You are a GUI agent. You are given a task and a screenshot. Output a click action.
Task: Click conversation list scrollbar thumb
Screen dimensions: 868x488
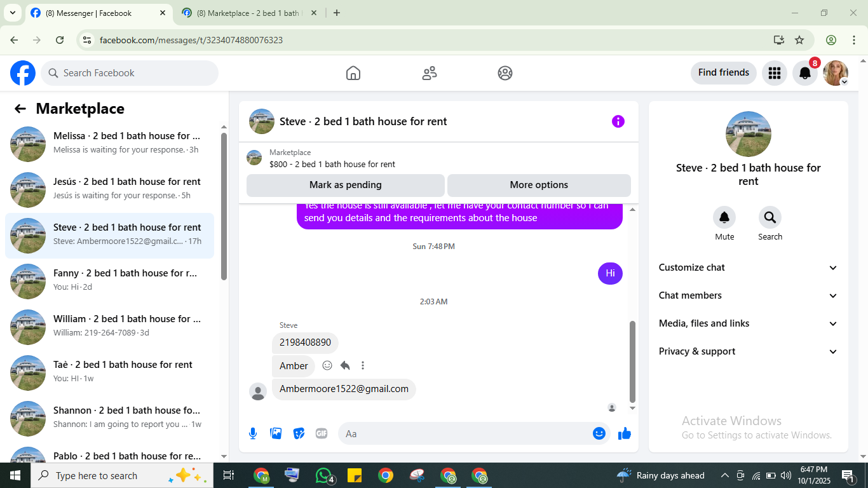pyautogui.click(x=224, y=206)
